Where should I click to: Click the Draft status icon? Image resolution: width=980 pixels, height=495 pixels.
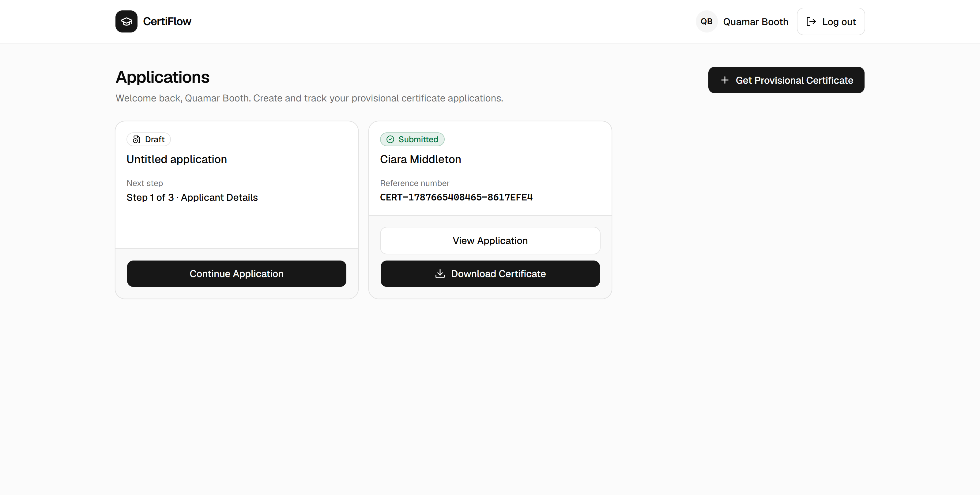(x=136, y=139)
